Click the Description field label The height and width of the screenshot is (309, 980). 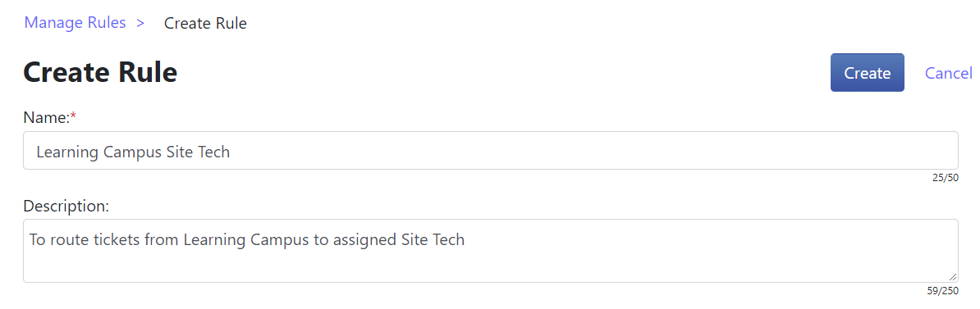pyautogui.click(x=66, y=206)
